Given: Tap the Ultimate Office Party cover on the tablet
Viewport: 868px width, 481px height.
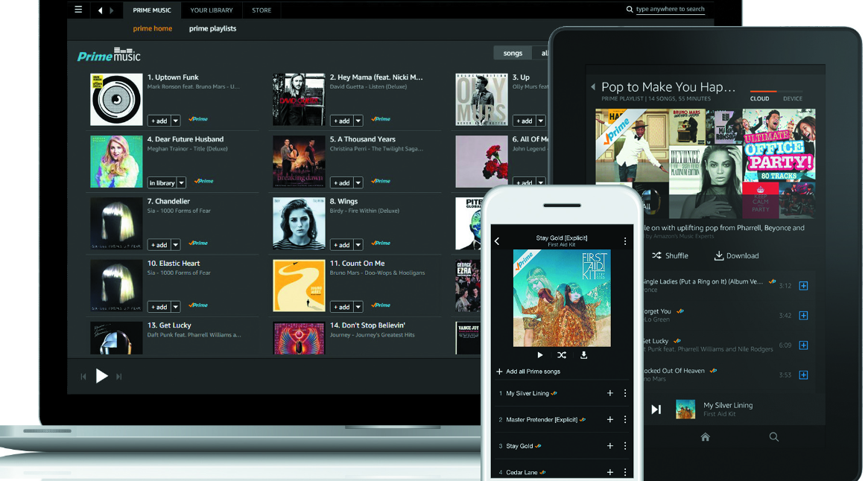Looking at the screenshot, I should tap(779, 145).
